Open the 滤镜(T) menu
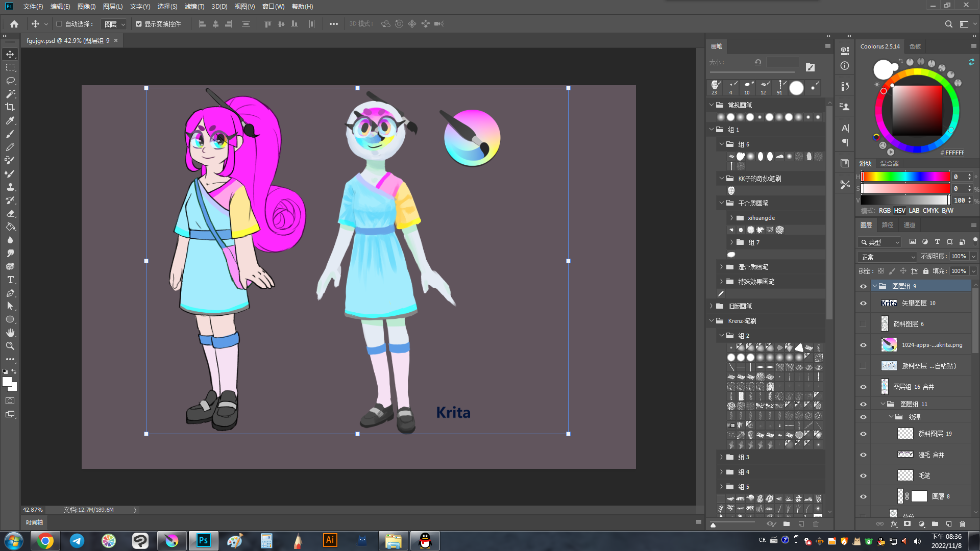Image resolution: width=980 pixels, height=551 pixels. (x=194, y=7)
